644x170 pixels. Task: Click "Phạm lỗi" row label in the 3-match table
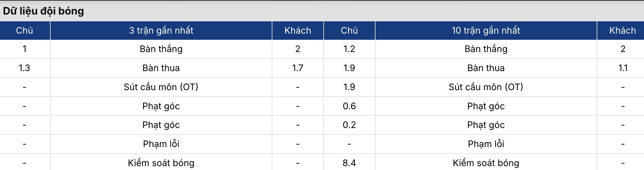[x=161, y=144]
